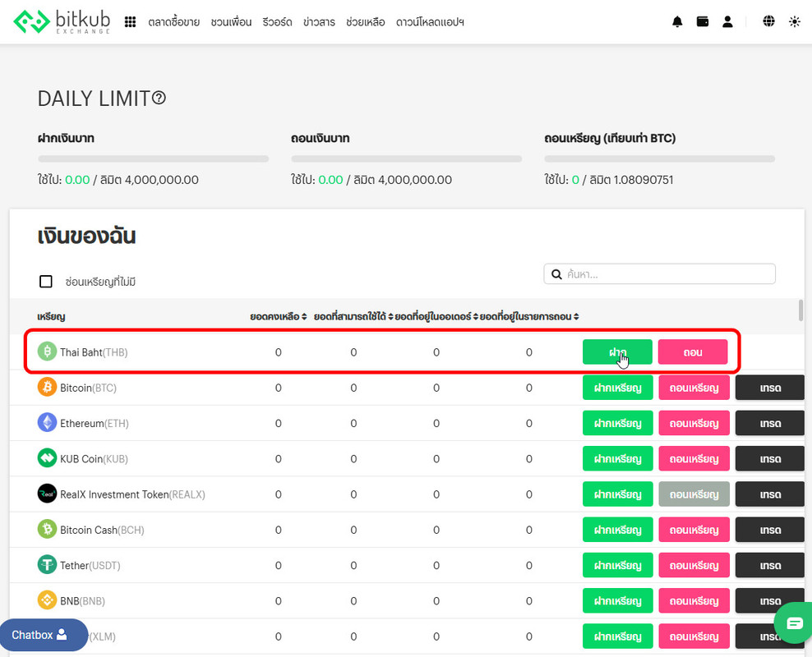Open ดาวน์โหลดแอปฯ menu item
Image resolution: width=812 pixels, height=657 pixels.
pyautogui.click(x=430, y=22)
